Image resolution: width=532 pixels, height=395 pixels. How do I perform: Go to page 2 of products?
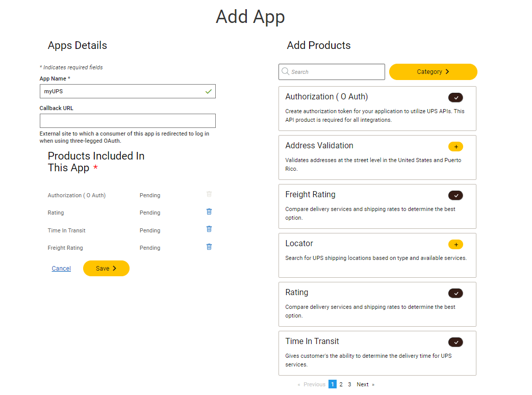coord(341,384)
